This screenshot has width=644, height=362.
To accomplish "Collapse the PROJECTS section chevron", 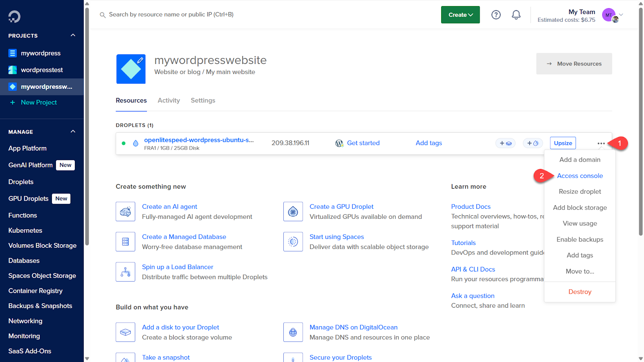I will (73, 35).
